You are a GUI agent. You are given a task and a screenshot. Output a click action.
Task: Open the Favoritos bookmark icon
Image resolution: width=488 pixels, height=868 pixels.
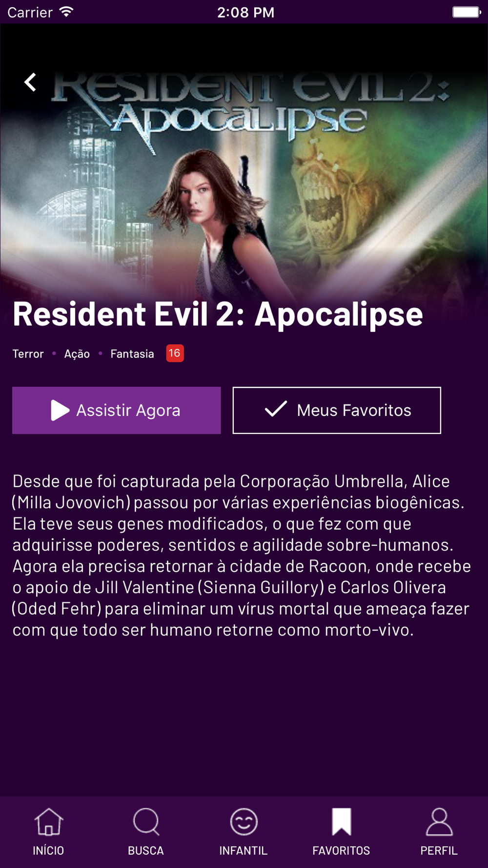(x=342, y=822)
